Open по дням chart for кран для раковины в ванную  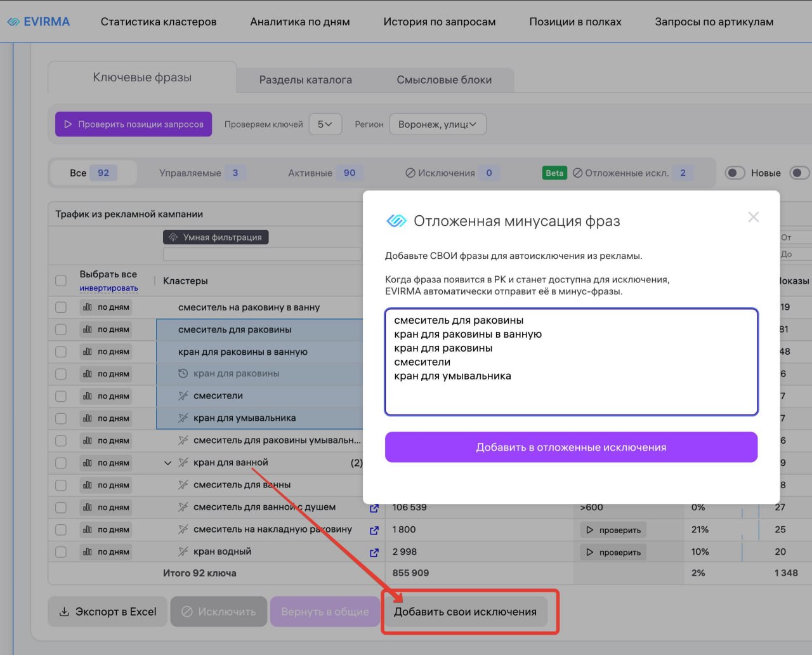[106, 352]
